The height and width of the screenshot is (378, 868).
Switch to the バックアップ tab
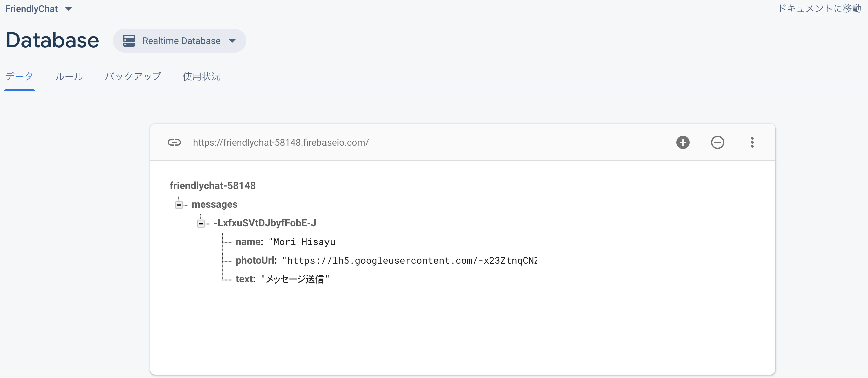(133, 76)
